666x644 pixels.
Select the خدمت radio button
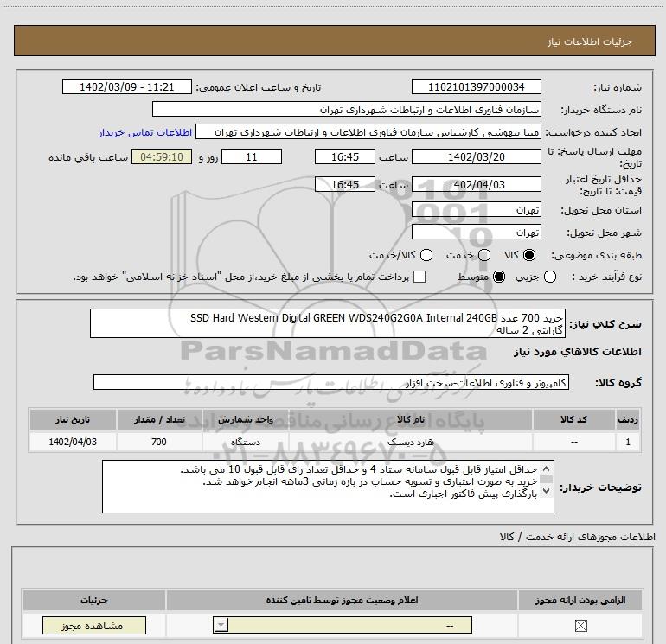pos(484,255)
